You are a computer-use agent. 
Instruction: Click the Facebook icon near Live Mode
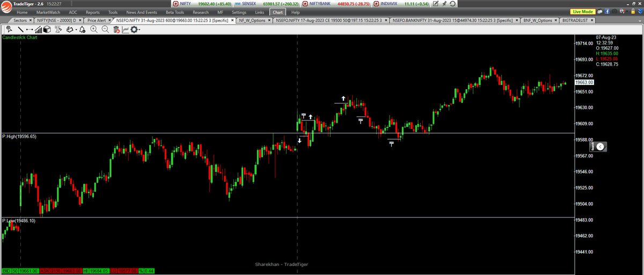[x=607, y=12]
